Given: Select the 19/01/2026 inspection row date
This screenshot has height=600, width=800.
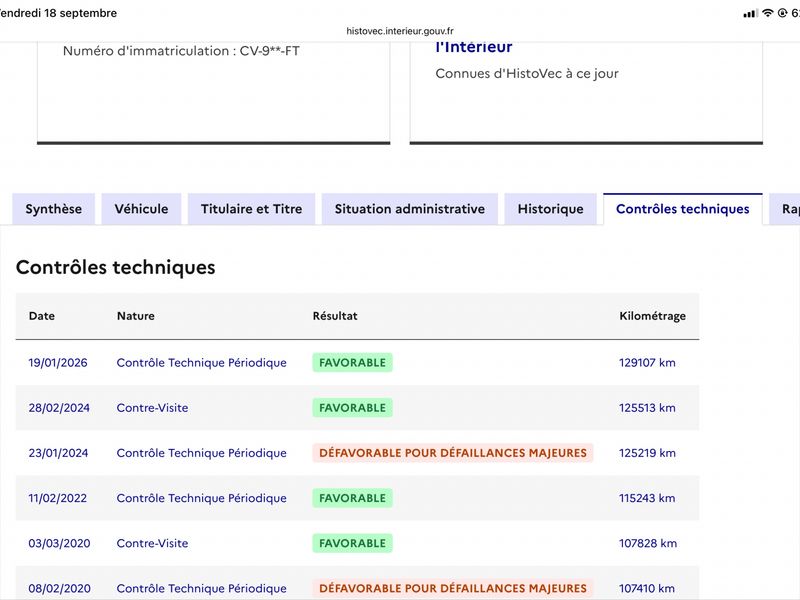Looking at the screenshot, I should pos(58,363).
